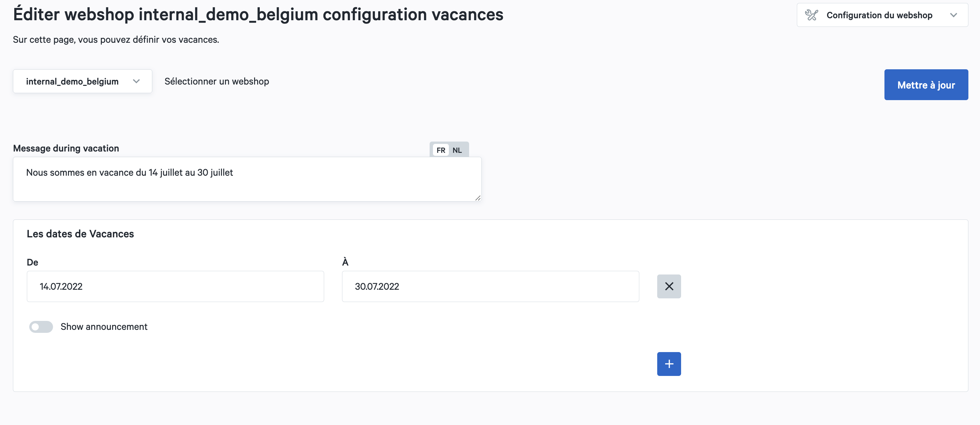980x425 pixels.
Task: Click the wrench tools configuration icon
Action: click(x=811, y=15)
